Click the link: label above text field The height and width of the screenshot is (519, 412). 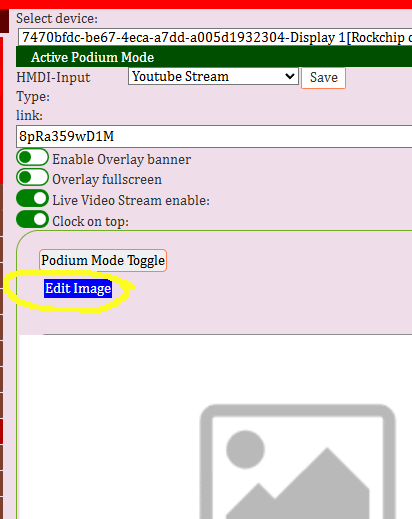pos(29,115)
